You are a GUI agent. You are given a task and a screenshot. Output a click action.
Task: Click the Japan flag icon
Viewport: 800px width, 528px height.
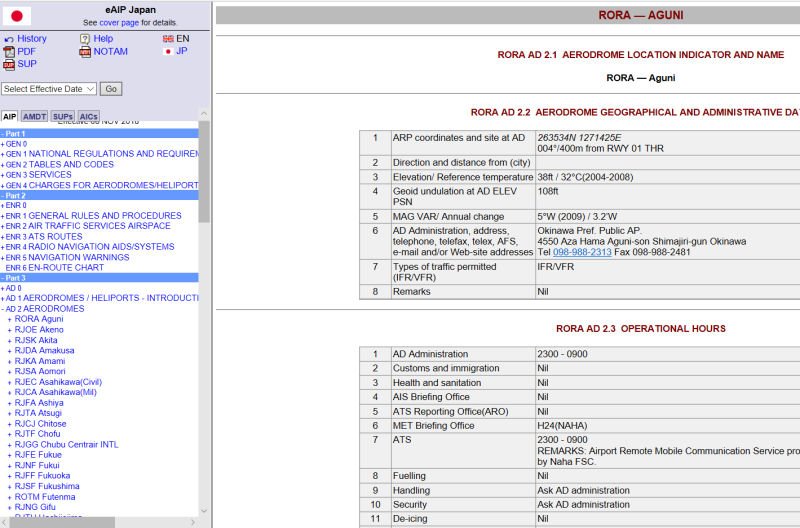(17, 16)
